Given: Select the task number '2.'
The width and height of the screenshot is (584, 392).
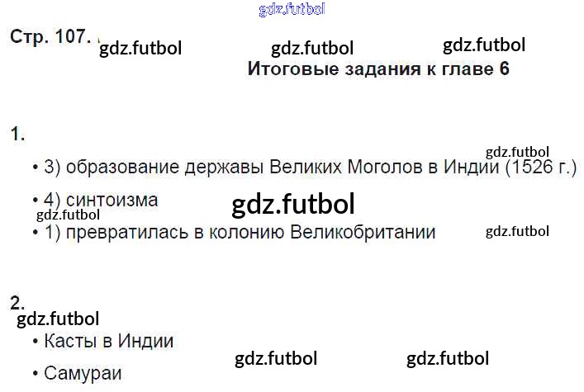Looking at the screenshot, I should point(18,302).
